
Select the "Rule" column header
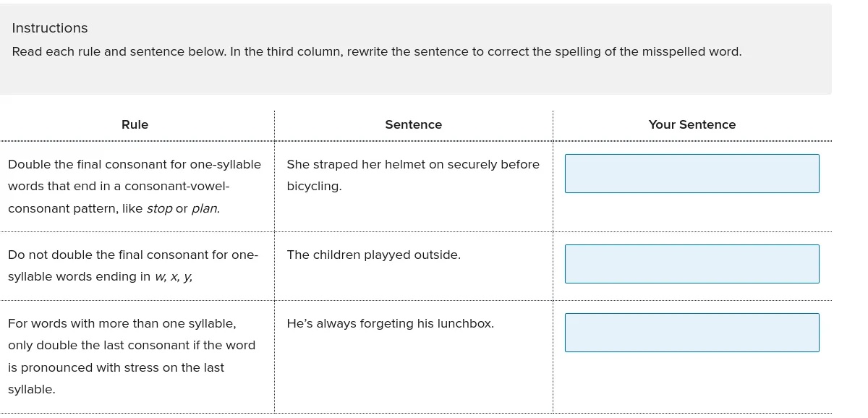tap(135, 124)
